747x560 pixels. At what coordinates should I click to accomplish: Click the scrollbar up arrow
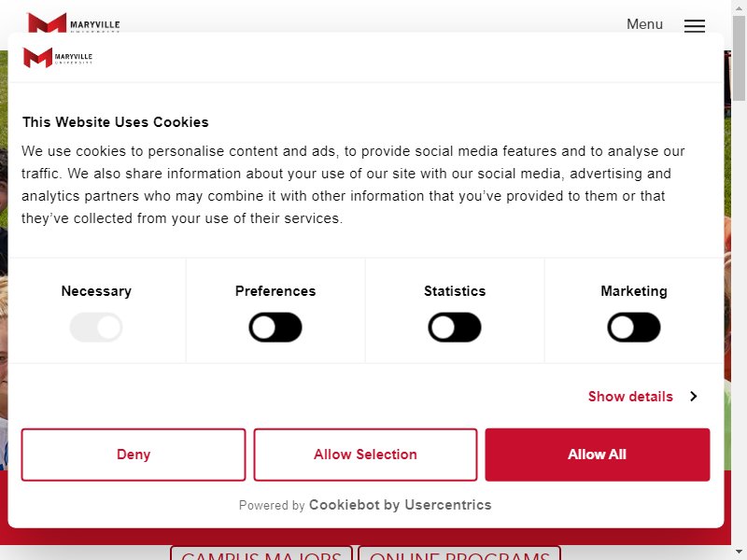click(x=739, y=7)
